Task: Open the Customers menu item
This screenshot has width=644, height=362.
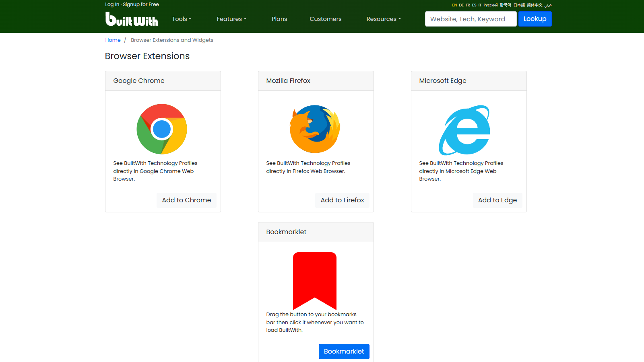Action: pyautogui.click(x=325, y=19)
